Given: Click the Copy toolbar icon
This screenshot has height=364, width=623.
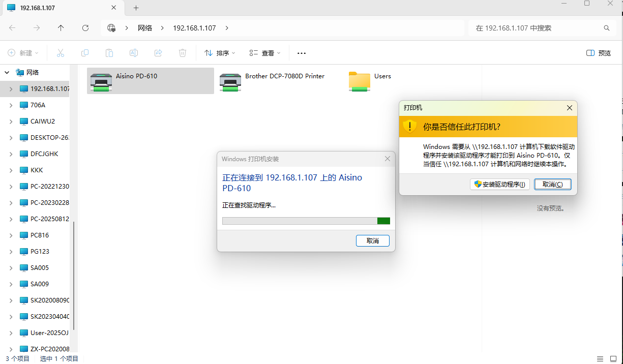Looking at the screenshot, I should point(85,53).
